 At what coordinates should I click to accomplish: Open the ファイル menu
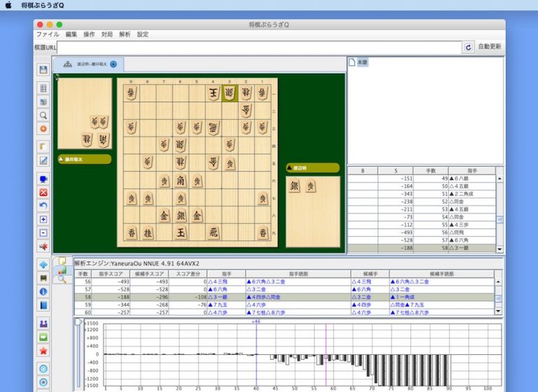[x=48, y=34]
